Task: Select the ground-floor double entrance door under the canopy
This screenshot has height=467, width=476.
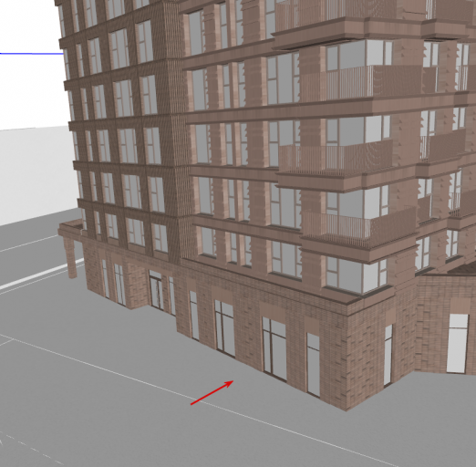Action: (x=157, y=290)
